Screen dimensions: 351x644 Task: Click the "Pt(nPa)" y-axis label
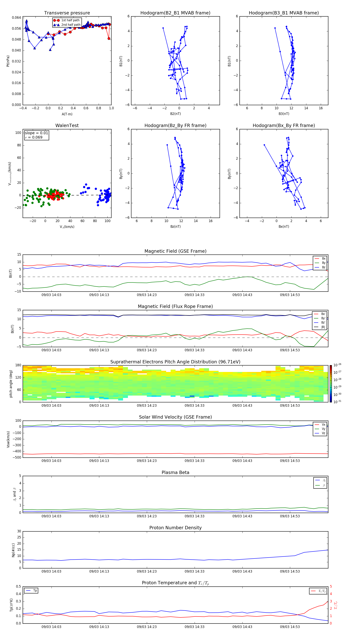point(8,61)
